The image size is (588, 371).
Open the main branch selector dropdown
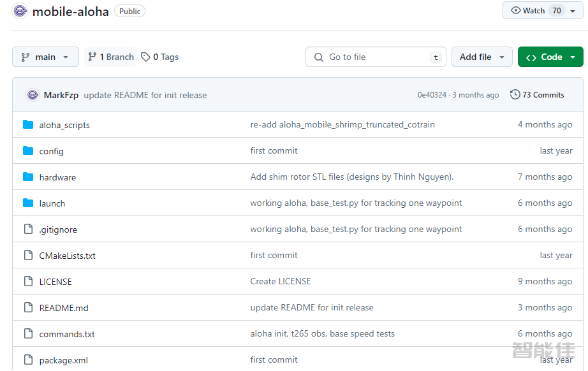pos(45,57)
